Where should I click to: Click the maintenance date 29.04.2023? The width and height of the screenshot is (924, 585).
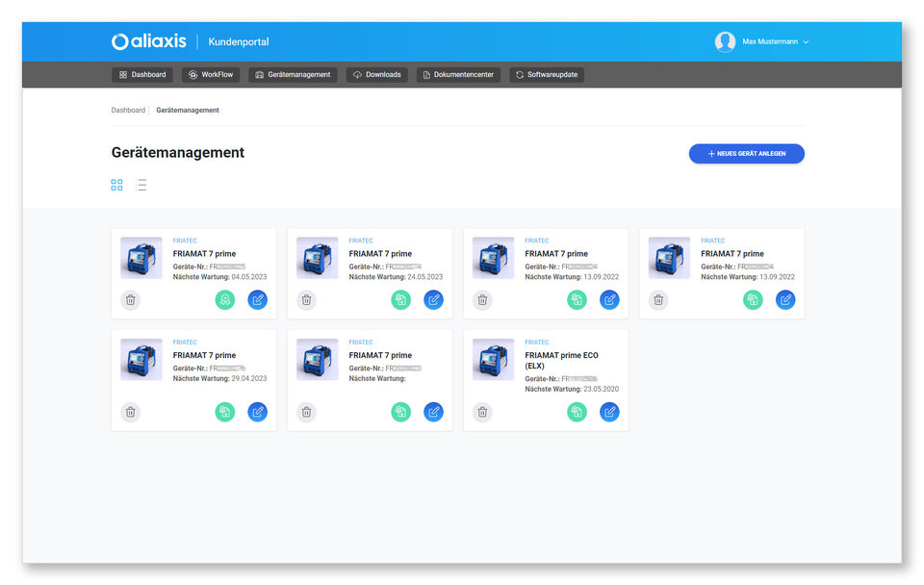click(x=249, y=379)
